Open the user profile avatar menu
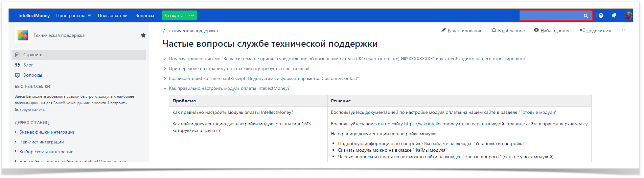This screenshot has width=644, height=178. coord(628,15)
